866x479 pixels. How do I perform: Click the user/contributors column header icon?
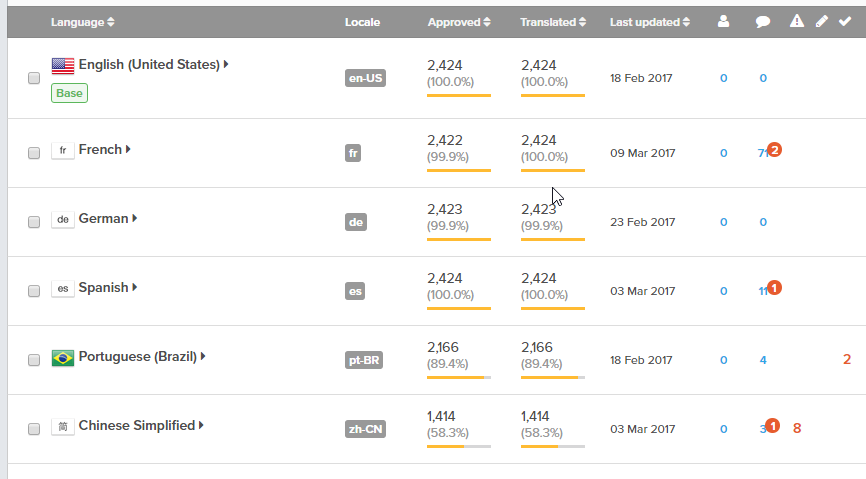click(723, 22)
